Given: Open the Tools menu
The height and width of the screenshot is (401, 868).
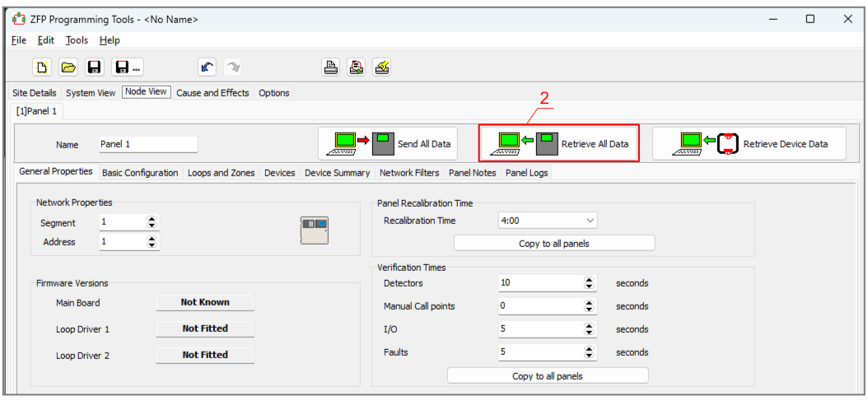Looking at the screenshot, I should click(77, 40).
